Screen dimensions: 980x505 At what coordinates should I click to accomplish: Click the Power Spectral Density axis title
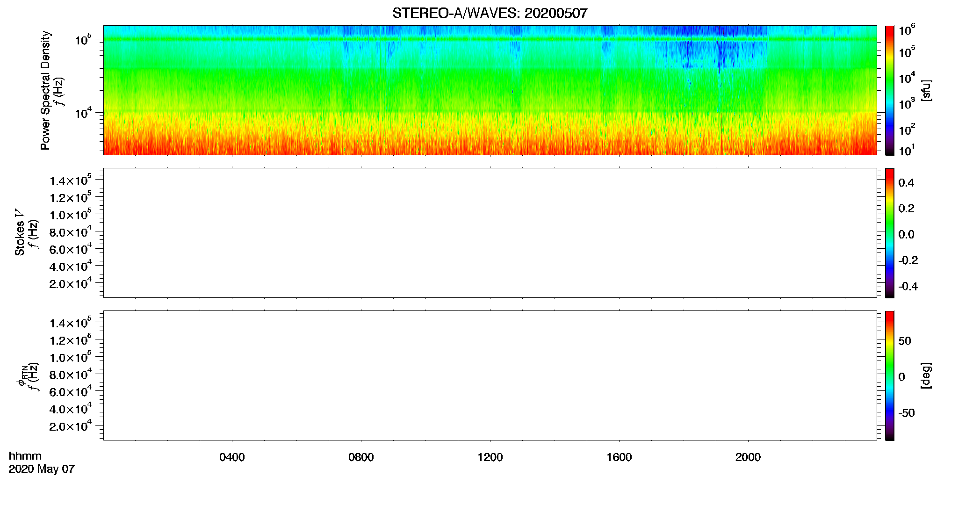(45, 90)
